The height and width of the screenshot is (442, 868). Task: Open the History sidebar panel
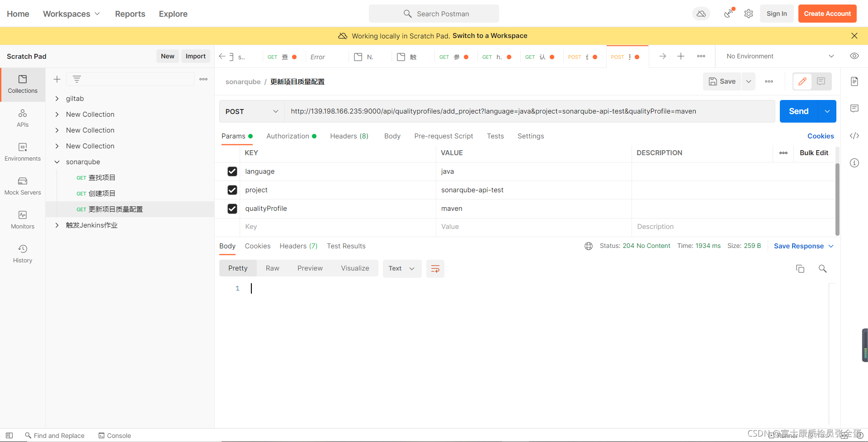[23, 254]
